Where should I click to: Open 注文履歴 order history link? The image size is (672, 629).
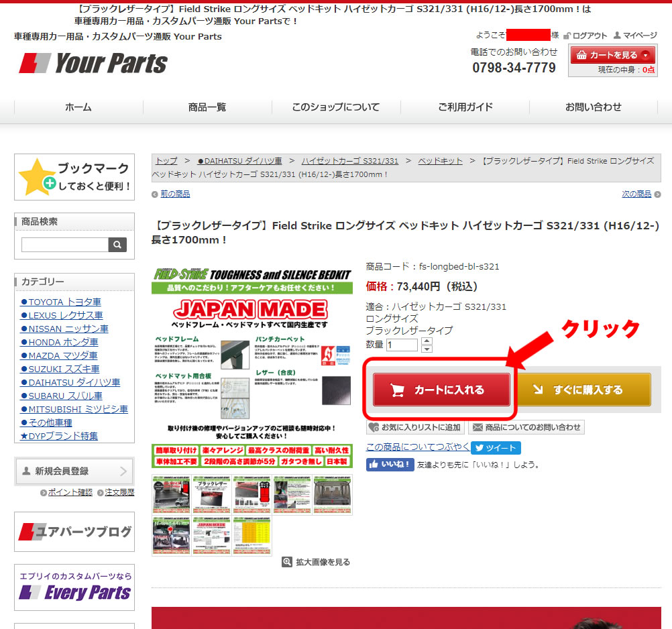coord(119,492)
